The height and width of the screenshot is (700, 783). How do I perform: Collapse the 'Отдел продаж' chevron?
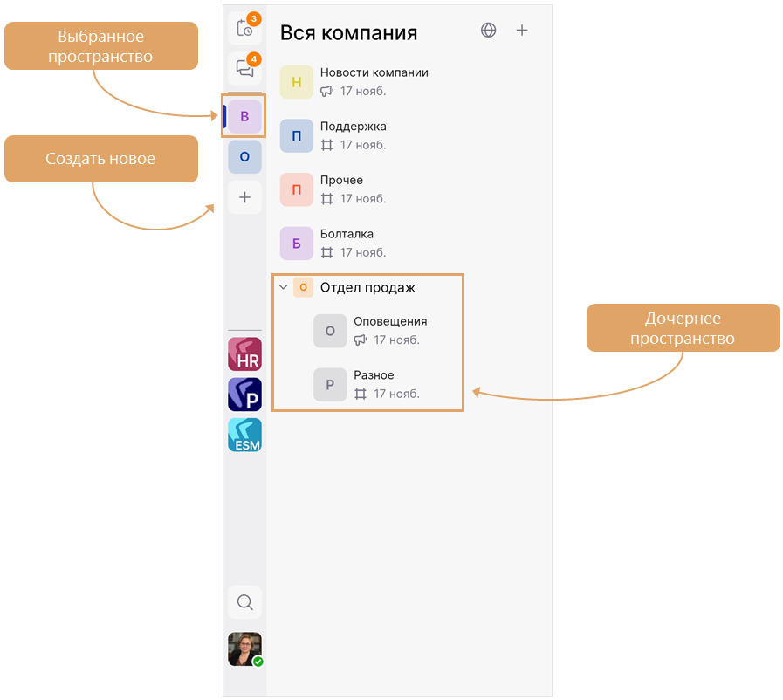283,287
